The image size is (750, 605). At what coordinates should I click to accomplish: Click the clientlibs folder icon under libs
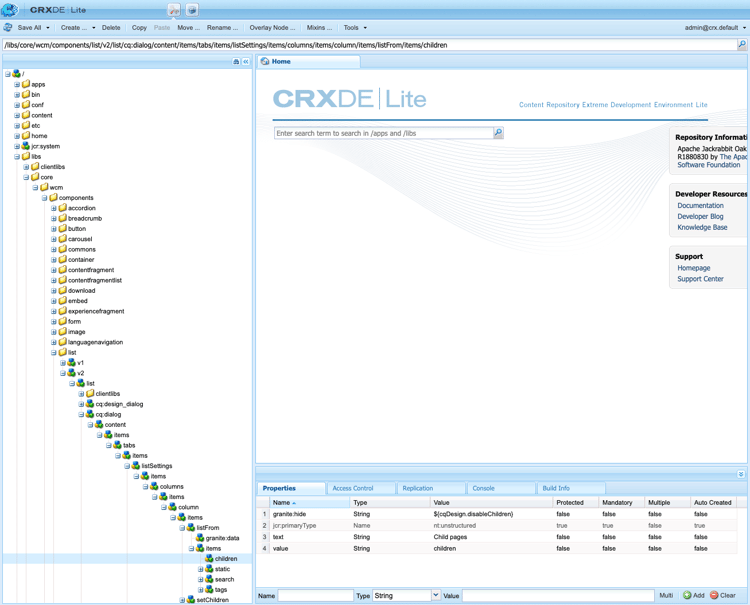tap(35, 166)
